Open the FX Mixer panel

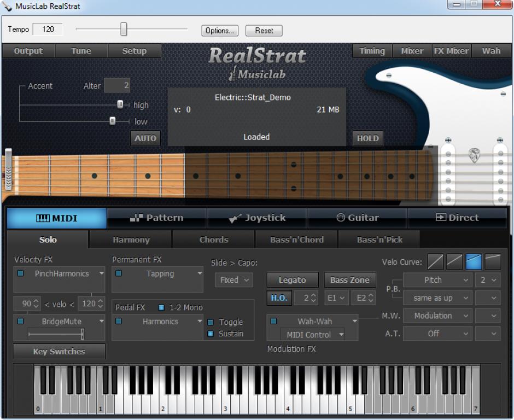451,51
